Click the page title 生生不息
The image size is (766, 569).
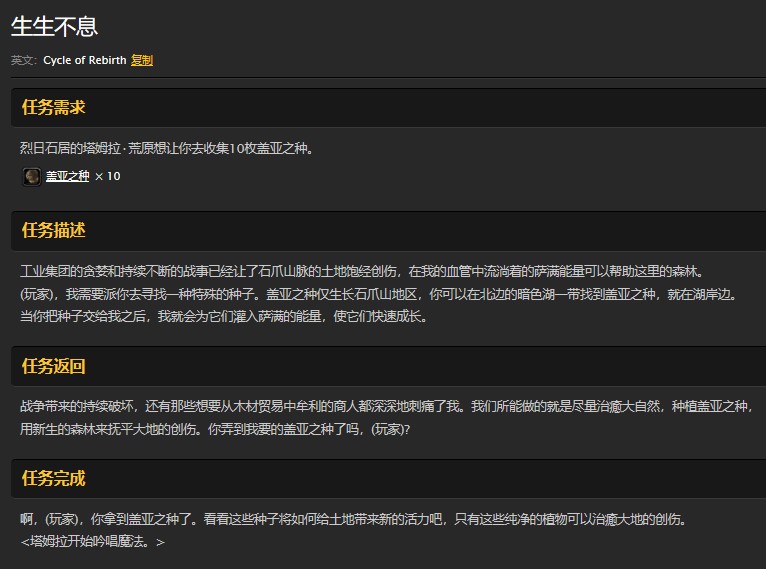pyautogui.click(x=55, y=27)
